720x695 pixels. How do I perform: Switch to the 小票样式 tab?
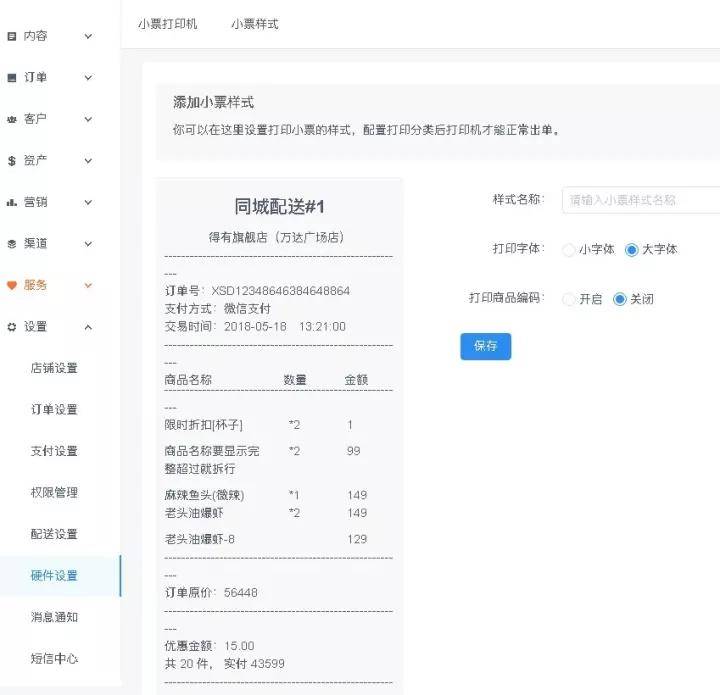(x=255, y=24)
